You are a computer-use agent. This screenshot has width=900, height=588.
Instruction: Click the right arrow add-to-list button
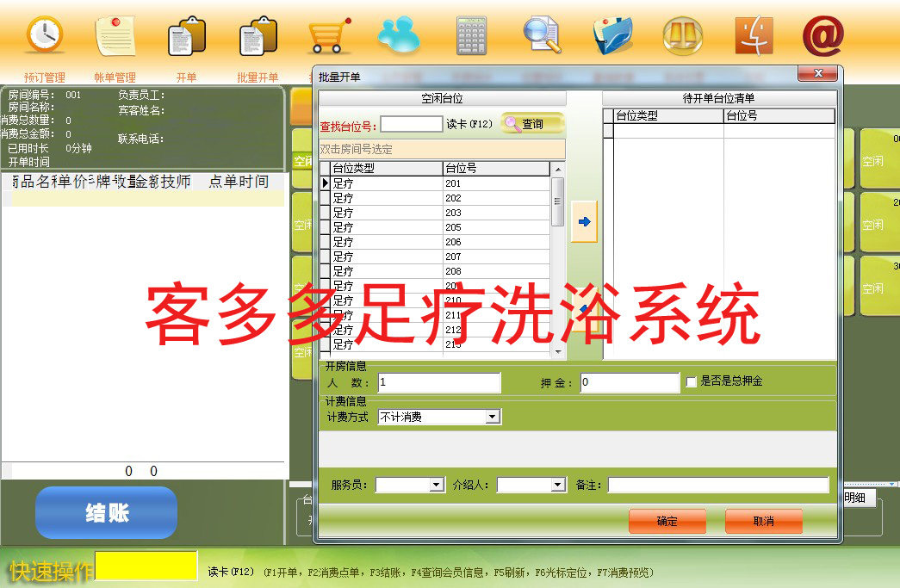pyautogui.click(x=584, y=221)
